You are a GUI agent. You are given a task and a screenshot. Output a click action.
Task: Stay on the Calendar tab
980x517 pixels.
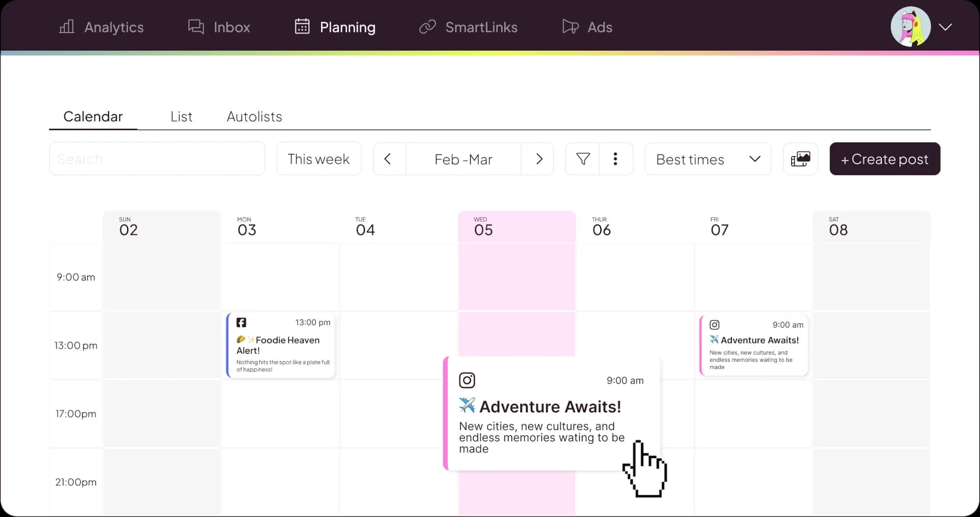[92, 116]
